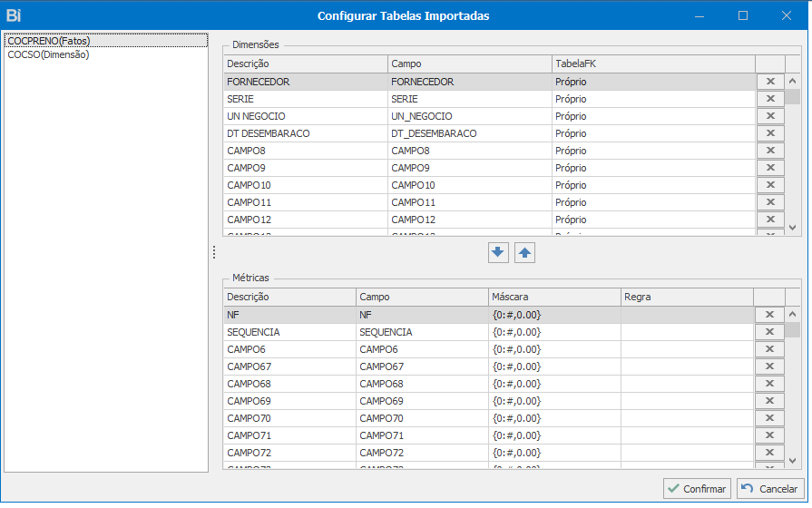
Task: Remove the CAMPO10 dimension row
Action: (x=770, y=185)
